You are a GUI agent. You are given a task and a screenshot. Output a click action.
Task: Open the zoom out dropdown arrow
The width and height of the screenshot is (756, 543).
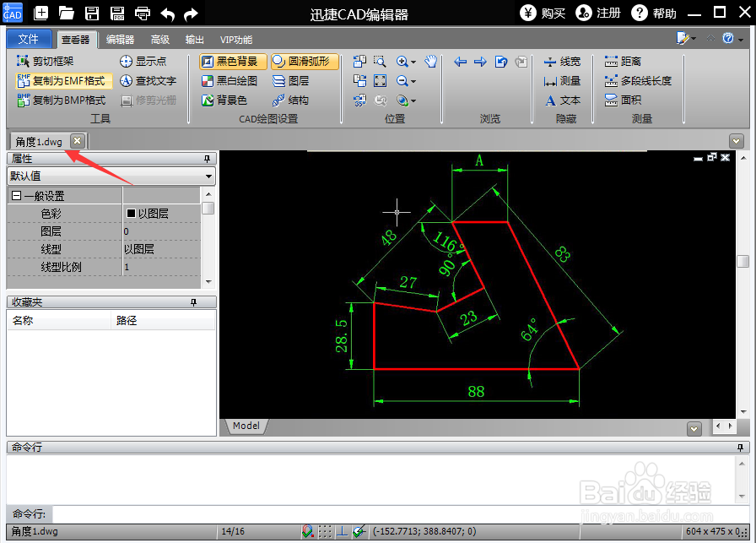coord(413,82)
